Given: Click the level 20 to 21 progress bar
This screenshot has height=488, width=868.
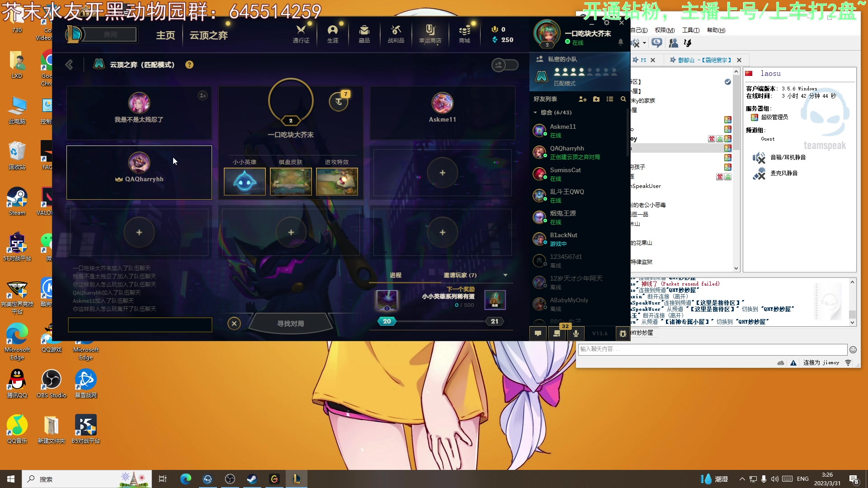Looking at the screenshot, I should click(x=441, y=321).
